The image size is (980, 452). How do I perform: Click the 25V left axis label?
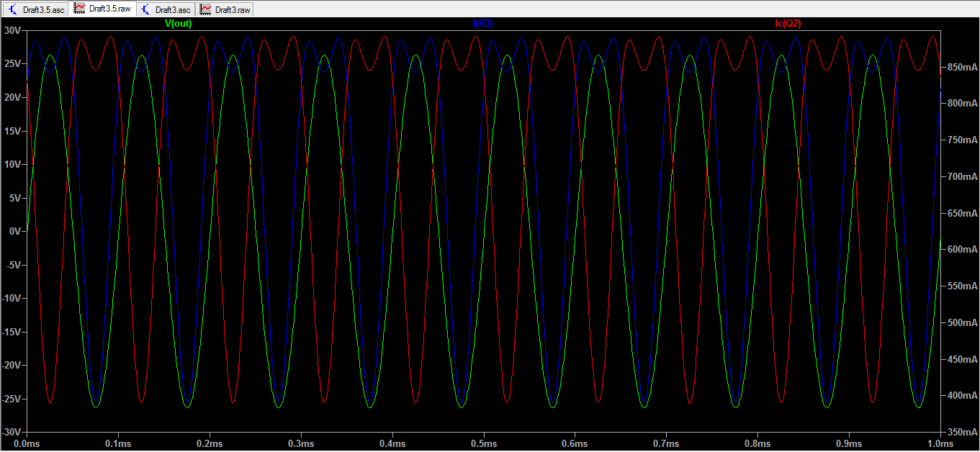[13, 64]
